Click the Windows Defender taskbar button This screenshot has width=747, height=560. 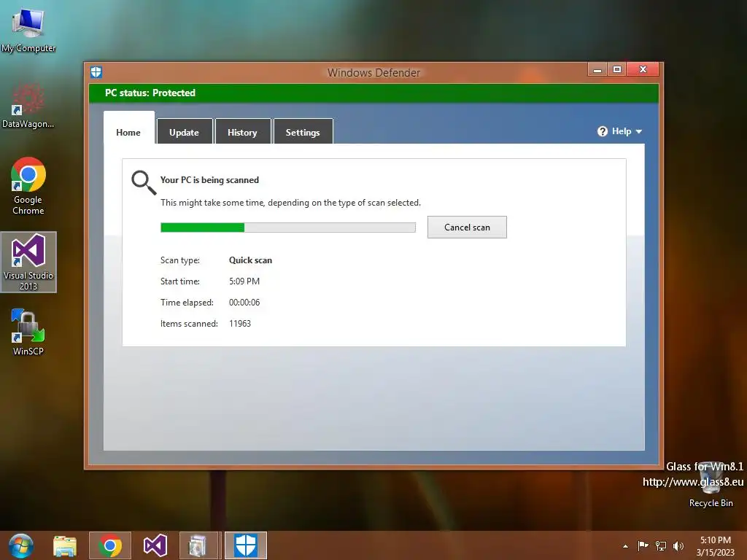246,545
